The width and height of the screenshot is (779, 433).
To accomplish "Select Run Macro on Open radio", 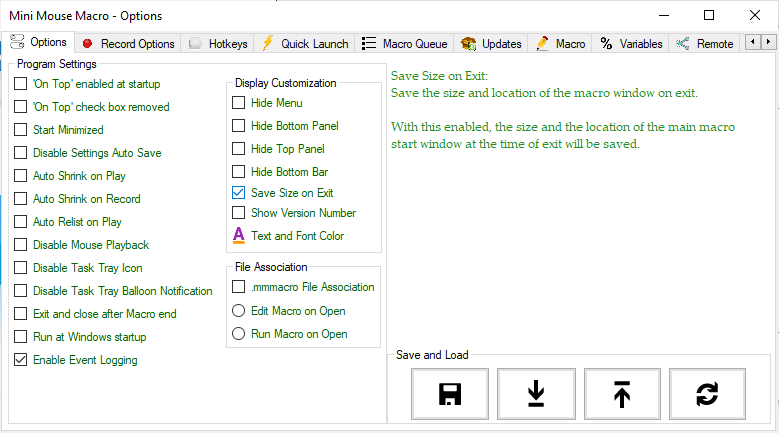I will [238, 333].
